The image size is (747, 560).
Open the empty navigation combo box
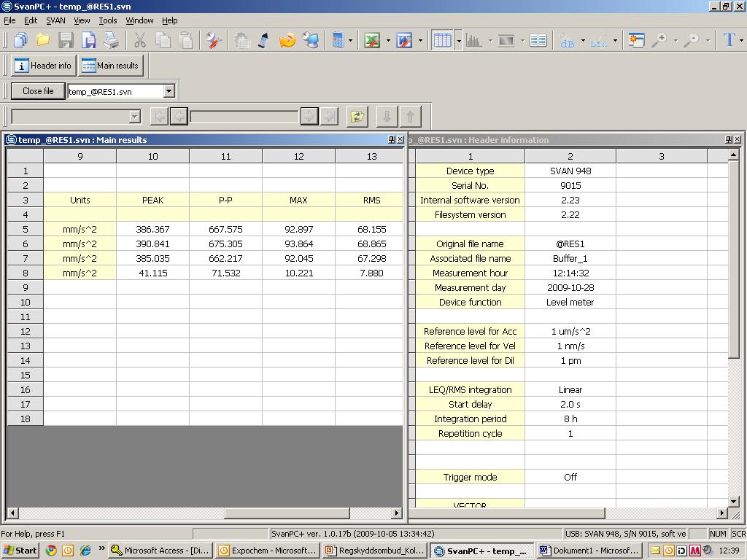[x=76, y=116]
